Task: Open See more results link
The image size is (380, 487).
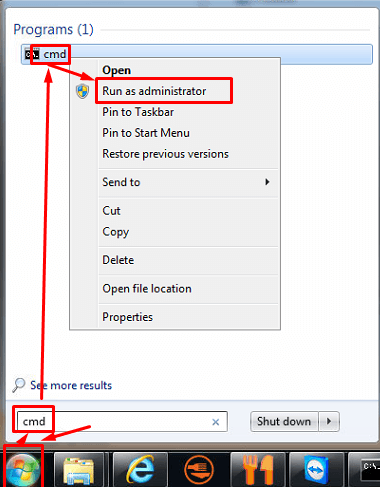Action: pos(71,385)
